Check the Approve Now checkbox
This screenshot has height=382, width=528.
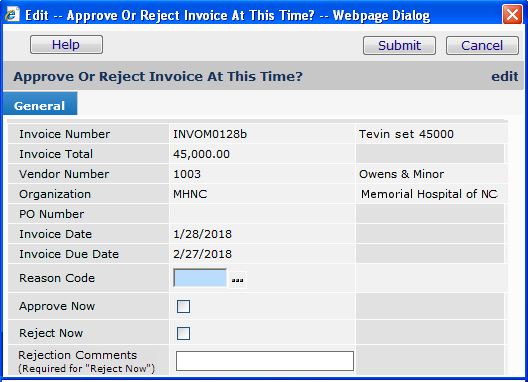coord(184,307)
